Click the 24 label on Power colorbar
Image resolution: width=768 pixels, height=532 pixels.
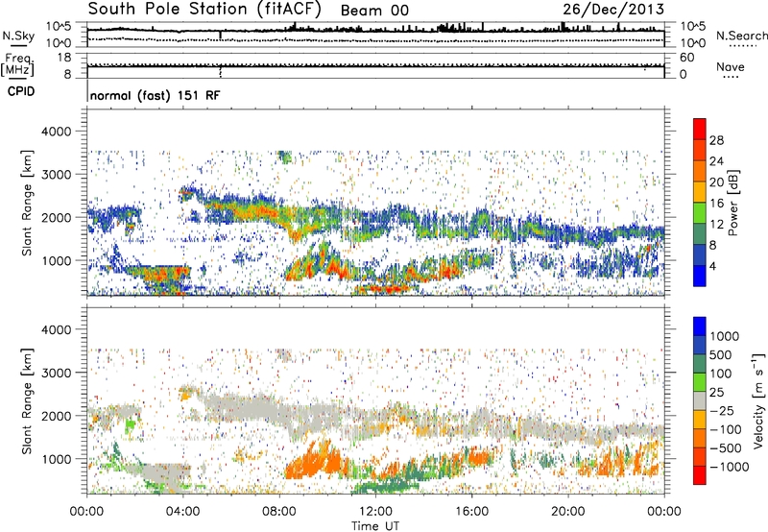(716, 161)
